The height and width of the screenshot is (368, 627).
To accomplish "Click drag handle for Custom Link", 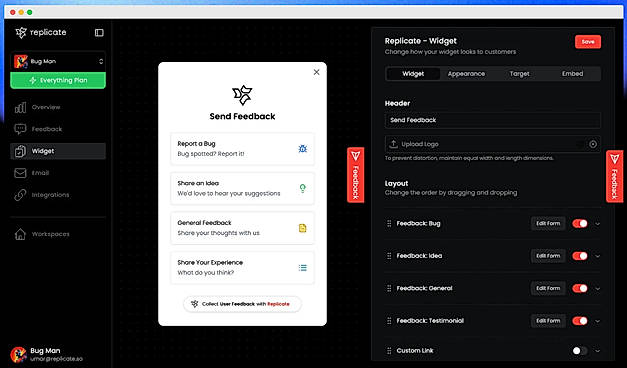I will pyautogui.click(x=389, y=351).
